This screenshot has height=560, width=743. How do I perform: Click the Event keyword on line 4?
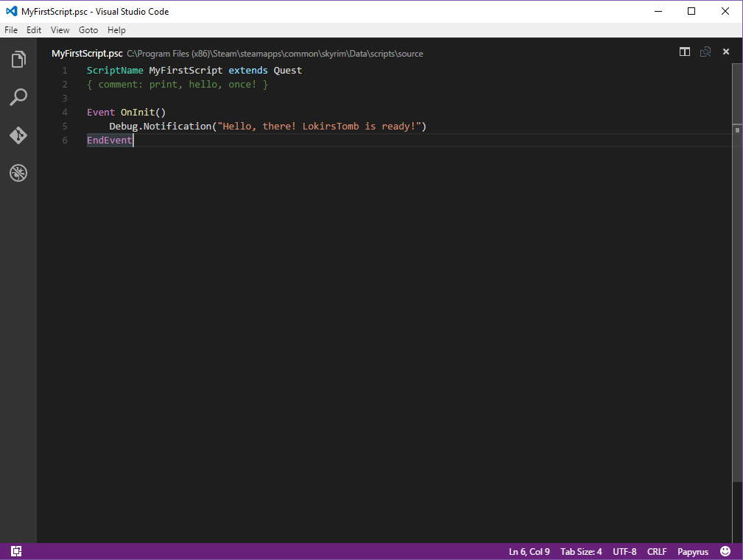(x=100, y=112)
